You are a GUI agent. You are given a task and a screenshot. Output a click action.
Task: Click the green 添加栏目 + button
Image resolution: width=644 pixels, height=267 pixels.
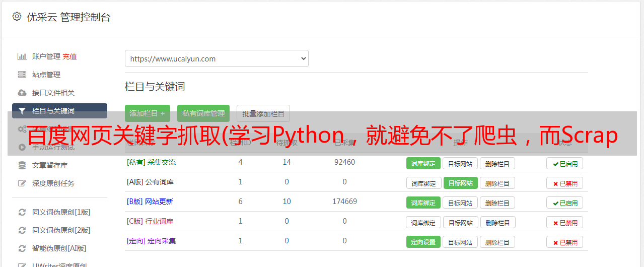148,113
